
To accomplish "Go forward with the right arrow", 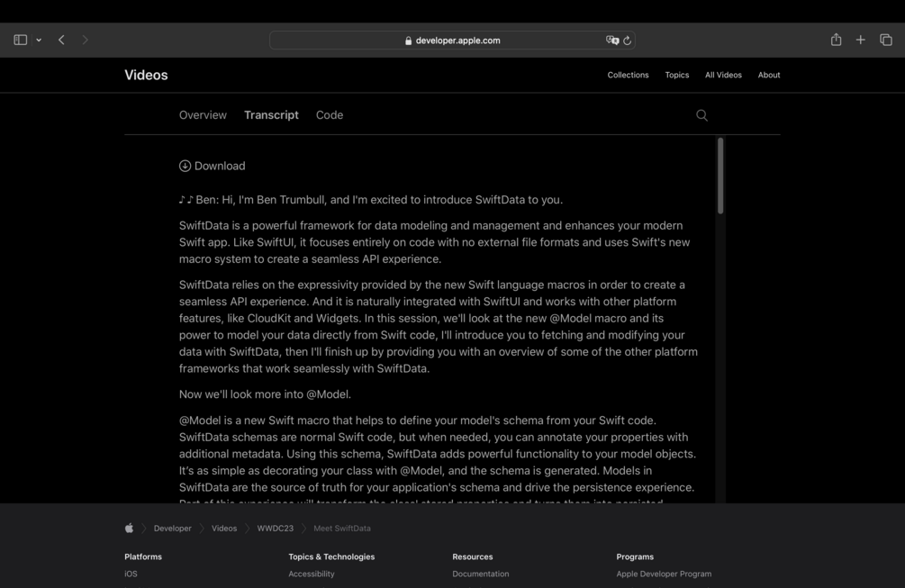I will click(85, 40).
